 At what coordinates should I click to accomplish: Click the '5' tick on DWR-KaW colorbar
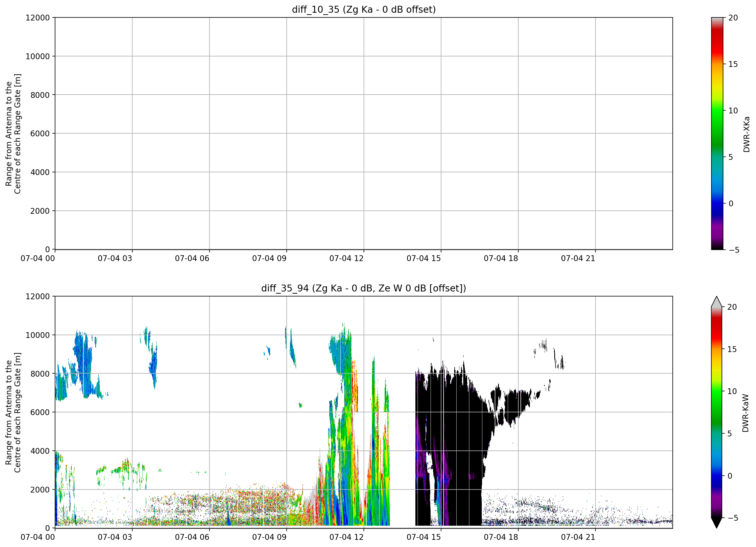pyautogui.click(x=729, y=434)
